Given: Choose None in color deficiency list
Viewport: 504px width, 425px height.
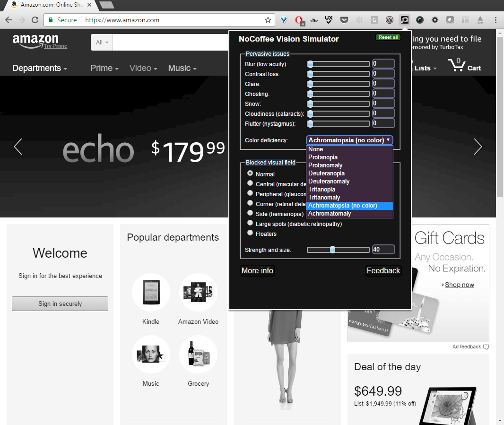Looking at the screenshot, I should 349,149.
